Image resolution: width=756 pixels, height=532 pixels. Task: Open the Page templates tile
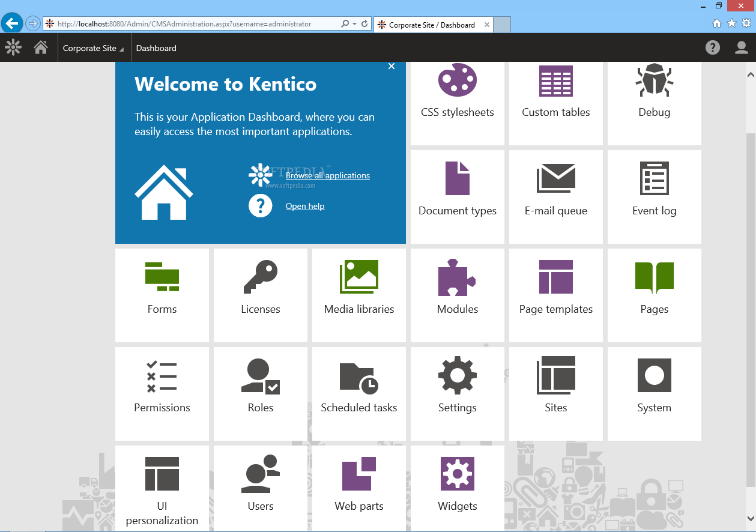(556, 295)
